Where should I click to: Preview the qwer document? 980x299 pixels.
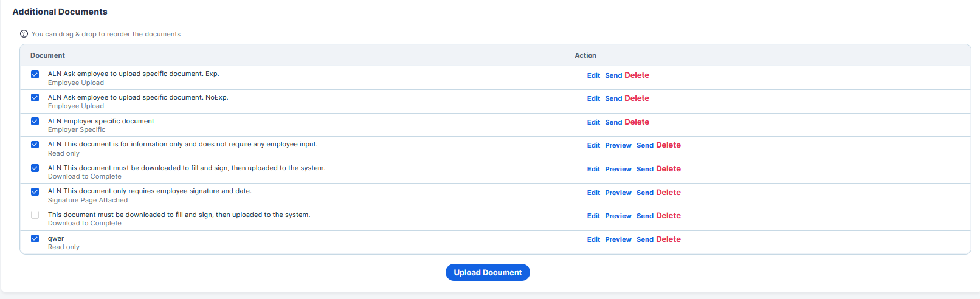[618, 240]
